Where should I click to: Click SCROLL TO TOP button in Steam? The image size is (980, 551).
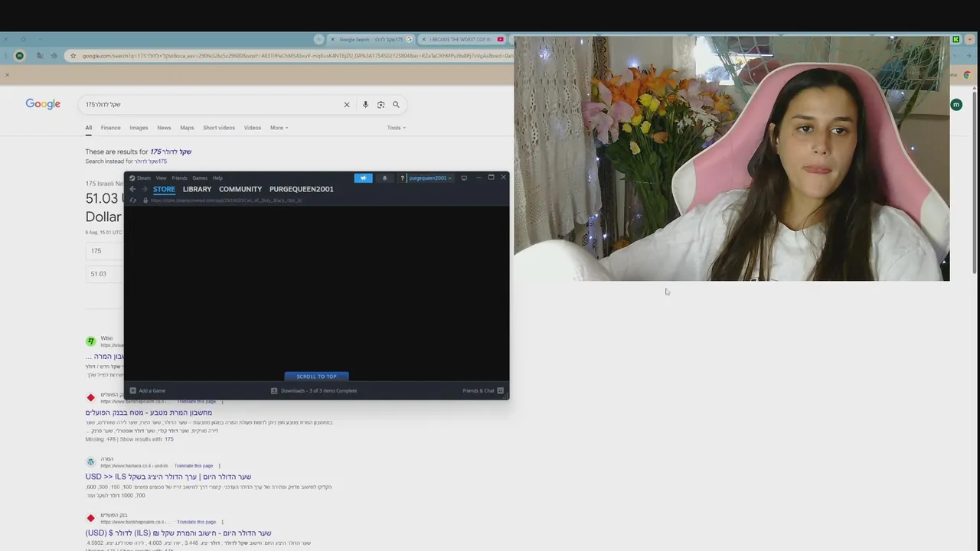[x=316, y=377]
